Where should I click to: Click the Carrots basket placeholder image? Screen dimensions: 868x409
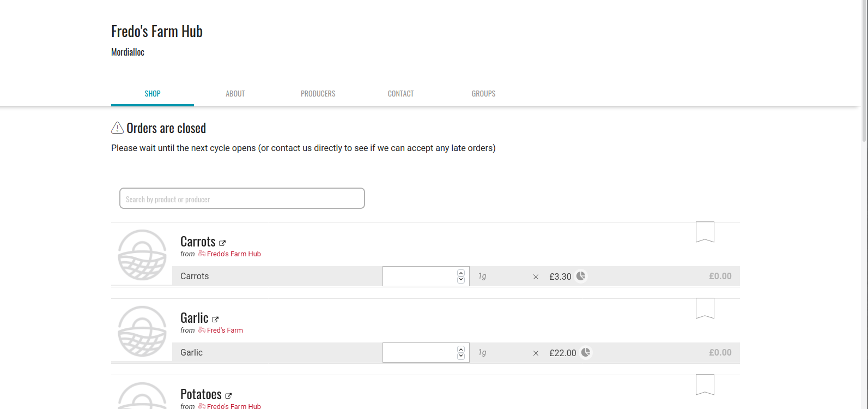(x=142, y=255)
